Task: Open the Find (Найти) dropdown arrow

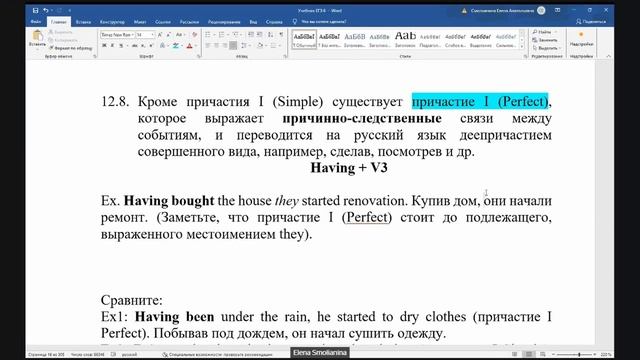Action: [x=556, y=32]
